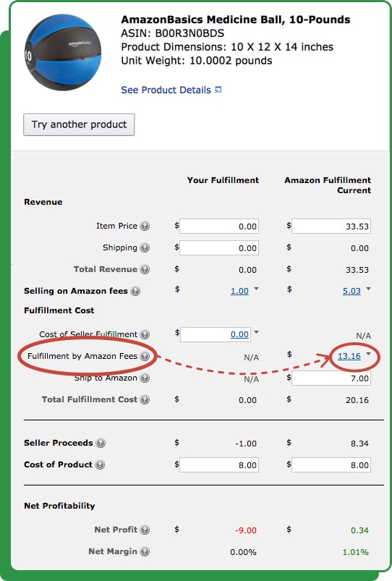Screen dimensions: 392x581
Task: Click the medicine ball product image
Action: pos(63,52)
